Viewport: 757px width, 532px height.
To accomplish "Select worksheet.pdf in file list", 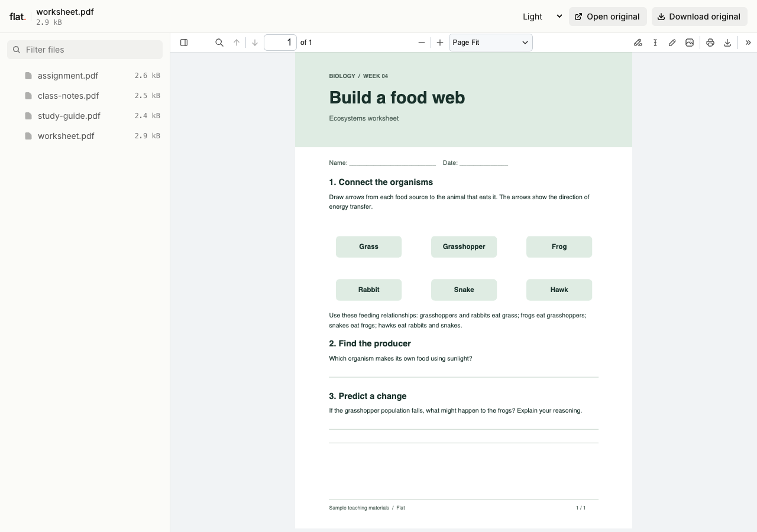I will point(85,136).
